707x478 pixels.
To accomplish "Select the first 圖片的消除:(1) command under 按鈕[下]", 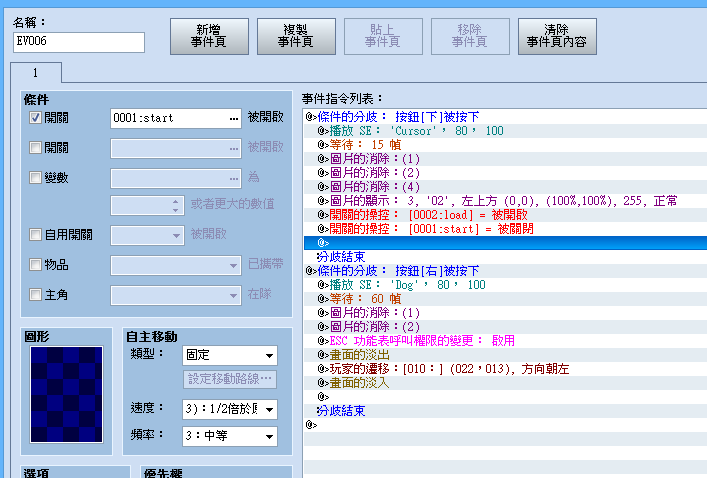I will click(505, 159).
